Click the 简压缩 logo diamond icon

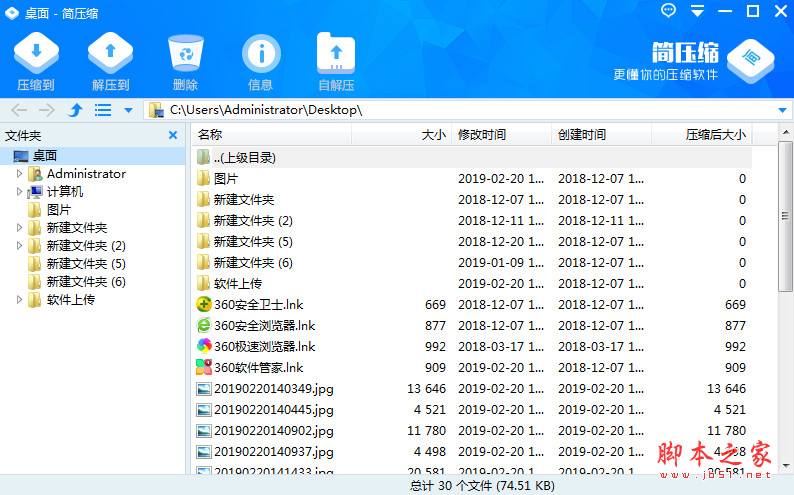click(750, 61)
